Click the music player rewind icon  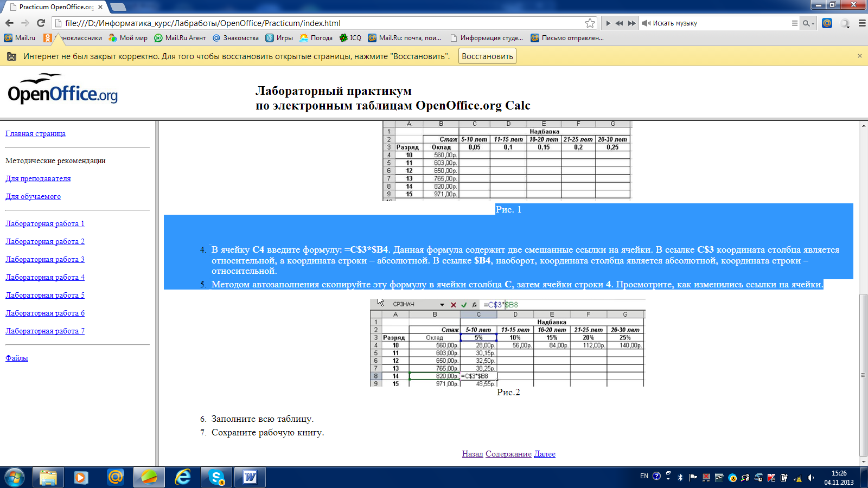[620, 23]
